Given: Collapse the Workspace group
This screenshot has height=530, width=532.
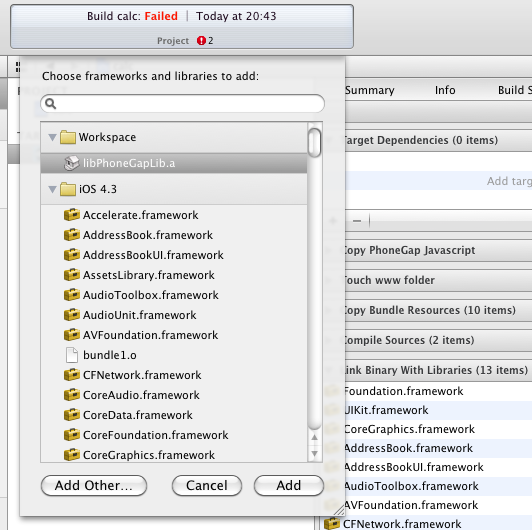Looking at the screenshot, I should (52, 137).
